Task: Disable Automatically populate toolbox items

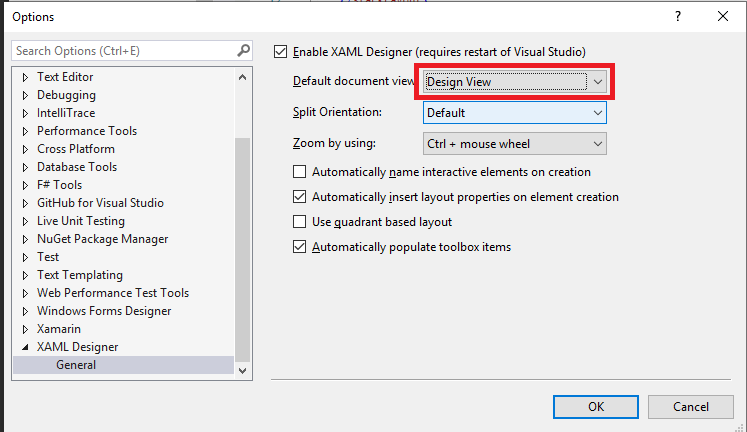Action: pos(299,247)
